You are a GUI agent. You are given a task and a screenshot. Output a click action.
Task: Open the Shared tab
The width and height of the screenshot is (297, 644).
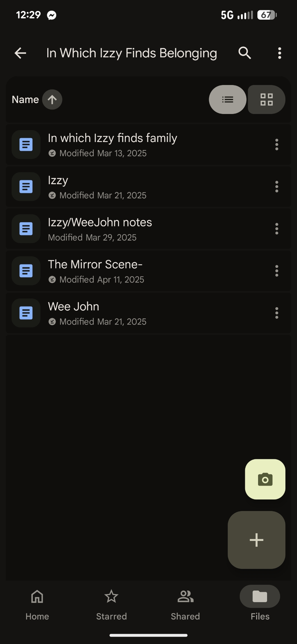185,603
